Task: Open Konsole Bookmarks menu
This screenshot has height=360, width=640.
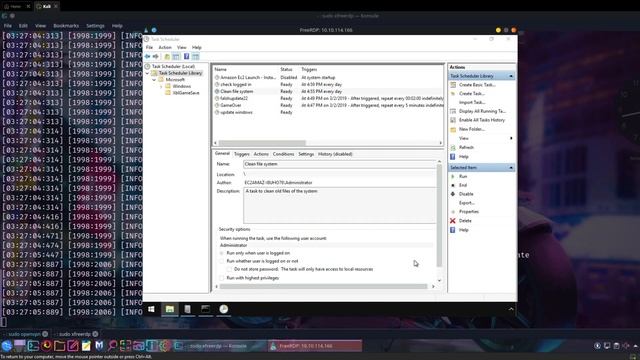Action: pyautogui.click(x=66, y=26)
